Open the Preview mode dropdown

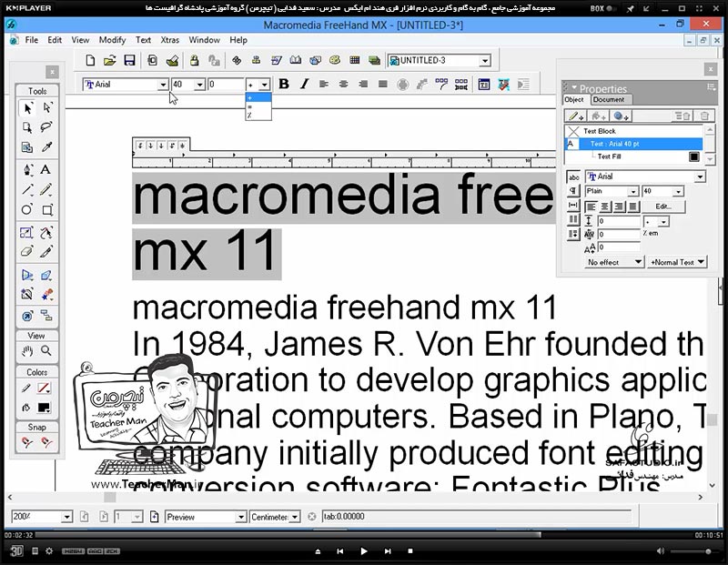point(240,517)
